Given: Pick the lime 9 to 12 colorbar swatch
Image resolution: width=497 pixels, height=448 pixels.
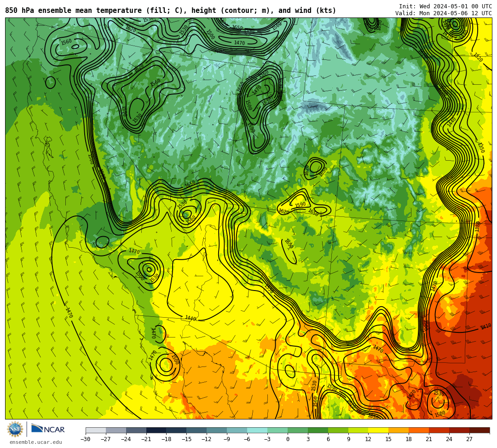Looking at the screenshot, I should (x=358, y=430).
